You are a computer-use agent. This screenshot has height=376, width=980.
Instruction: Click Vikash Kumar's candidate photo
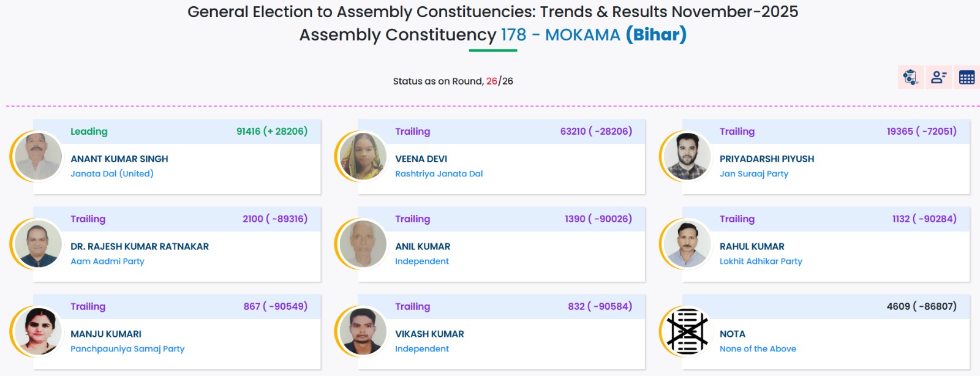point(363,331)
